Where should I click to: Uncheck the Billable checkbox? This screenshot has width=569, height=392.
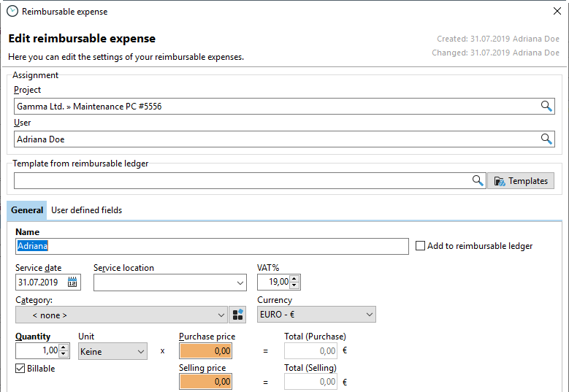tap(20, 369)
